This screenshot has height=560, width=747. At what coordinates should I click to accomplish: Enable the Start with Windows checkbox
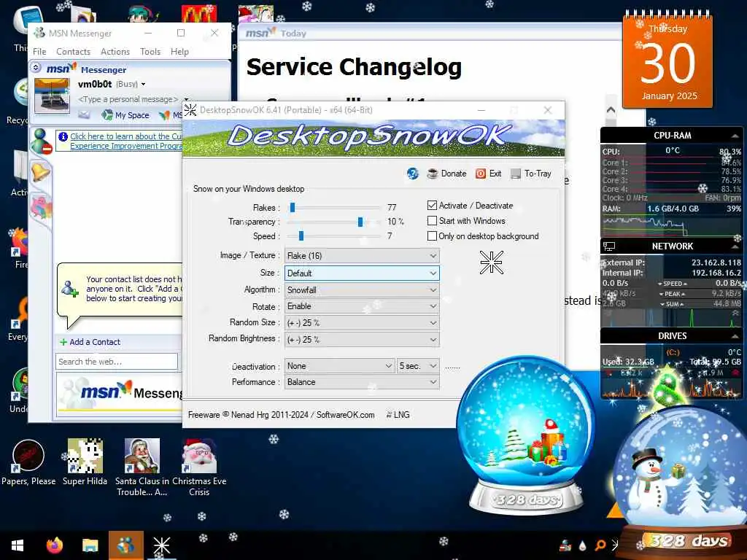point(432,220)
